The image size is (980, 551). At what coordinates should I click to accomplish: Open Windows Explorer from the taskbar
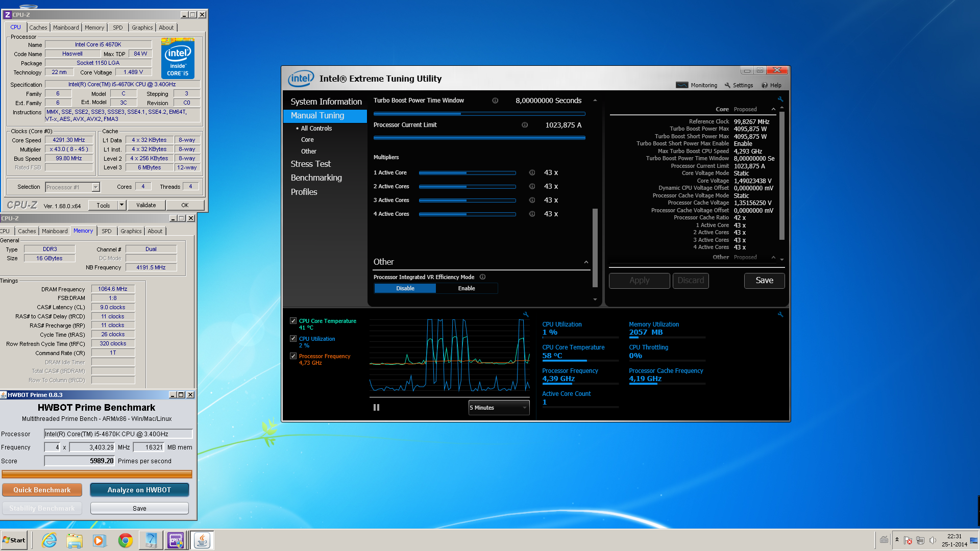pyautogui.click(x=75, y=540)
